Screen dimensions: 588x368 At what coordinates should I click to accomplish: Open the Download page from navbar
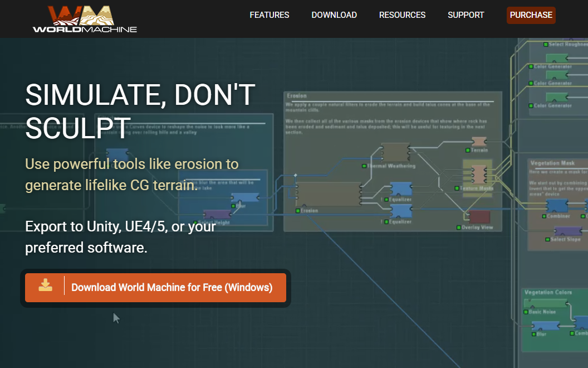334,15
